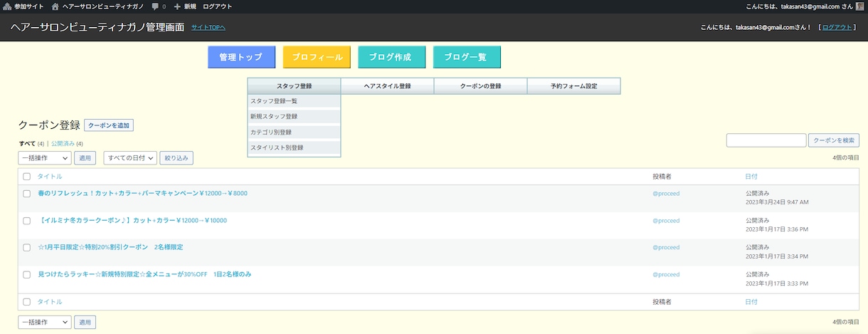Image resolution: width=868 pixels, height=334 pixels.
Task: Open the すべての日付 dropdown
Action: [x=130, y=158]
